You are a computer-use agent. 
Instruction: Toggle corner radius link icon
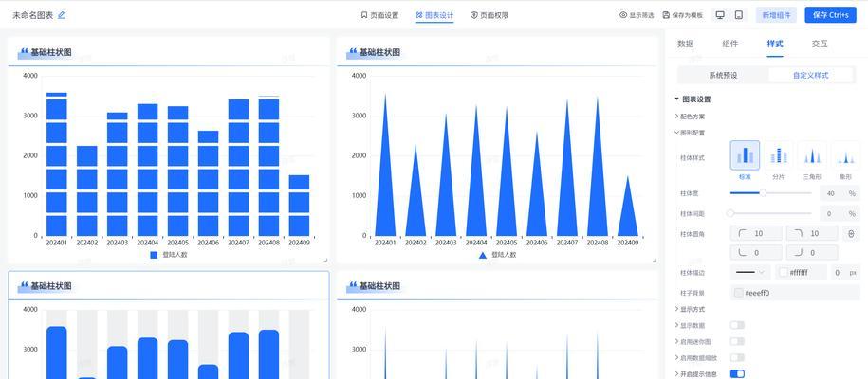(x=851, y=234)
